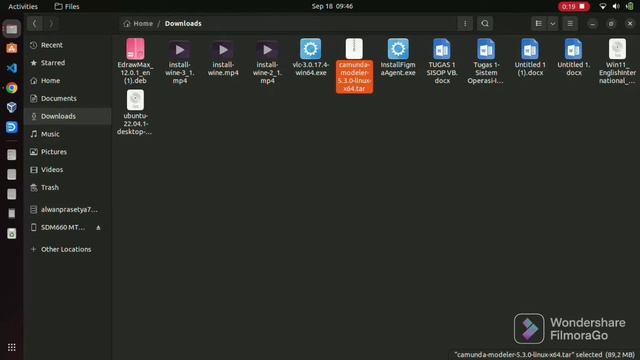Image resolution: width=640 pixels, height=360 pixels.
Task: Open the three-dot folder menu
Action: coord(465,23)
